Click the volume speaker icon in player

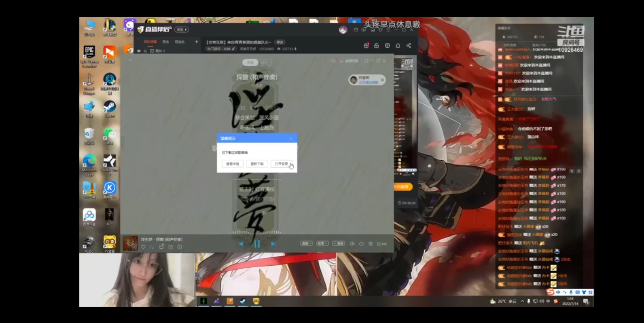tap(352, 243)
